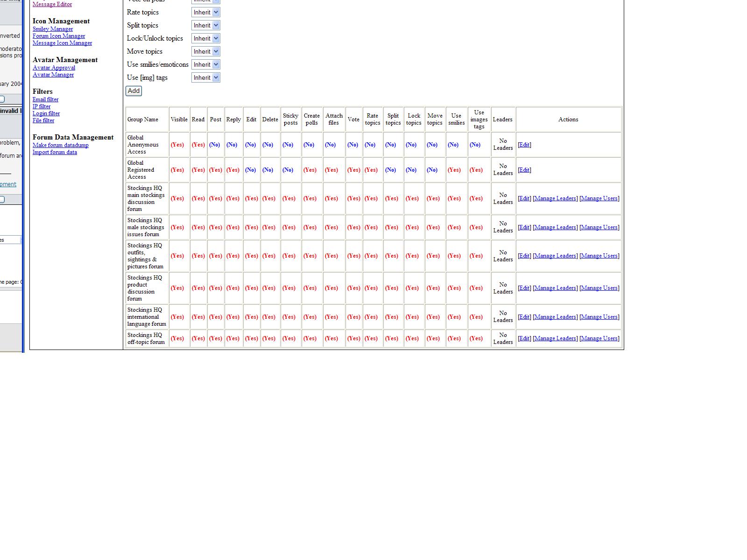Click (No) in Global Registered Access Edit column

[x=251, y=170]
